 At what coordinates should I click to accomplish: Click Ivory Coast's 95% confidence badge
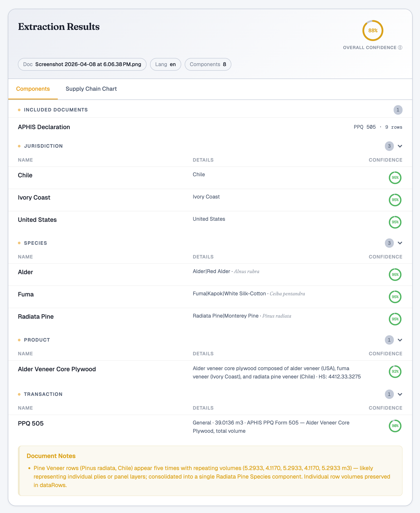coord(395,200)
